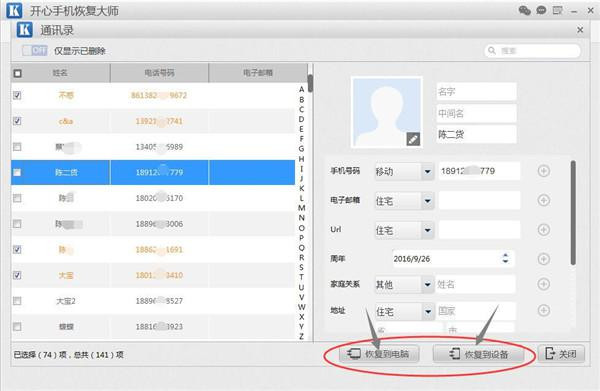
Task: Click the 名字 name field
Action: (476, 91)
